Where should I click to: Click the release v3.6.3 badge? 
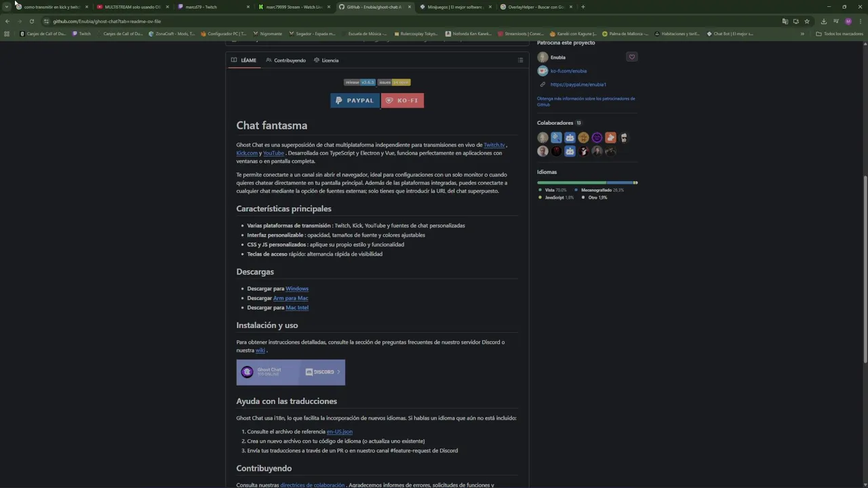359,82
